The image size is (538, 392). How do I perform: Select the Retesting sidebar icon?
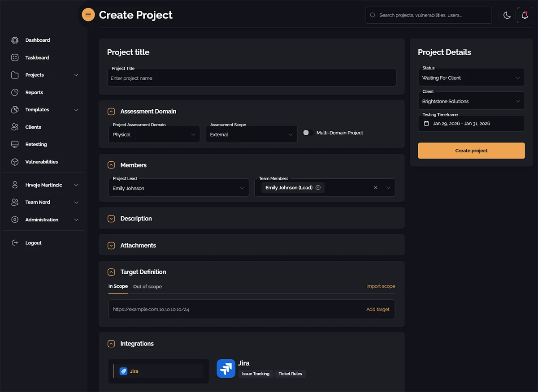pos(14,144)
